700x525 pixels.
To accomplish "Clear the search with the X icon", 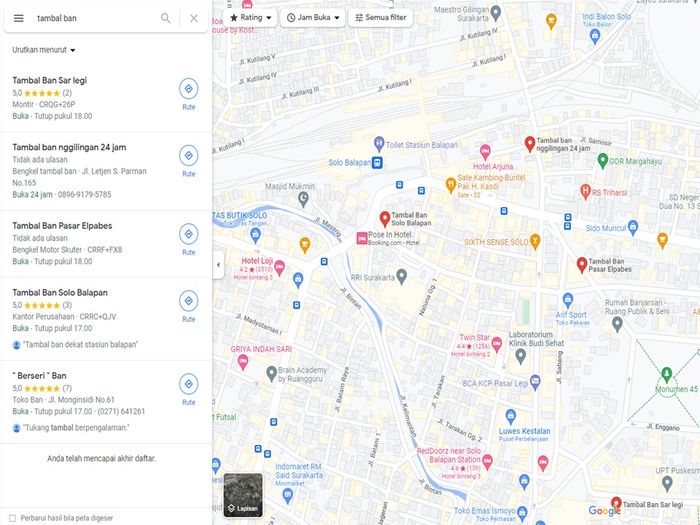I will (194, 18).
